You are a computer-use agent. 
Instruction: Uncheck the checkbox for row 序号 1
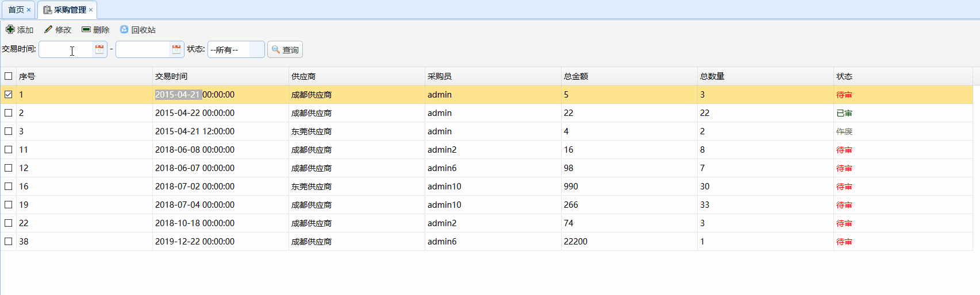(9, 94)
